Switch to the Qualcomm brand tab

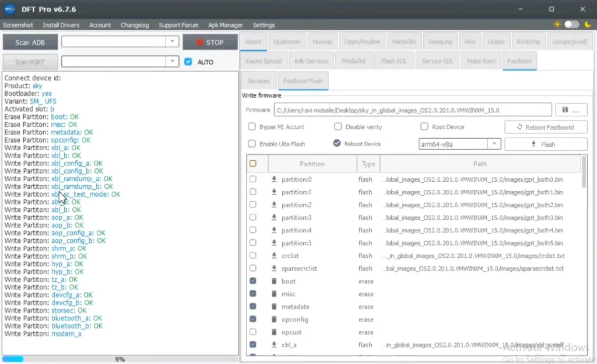287,41
